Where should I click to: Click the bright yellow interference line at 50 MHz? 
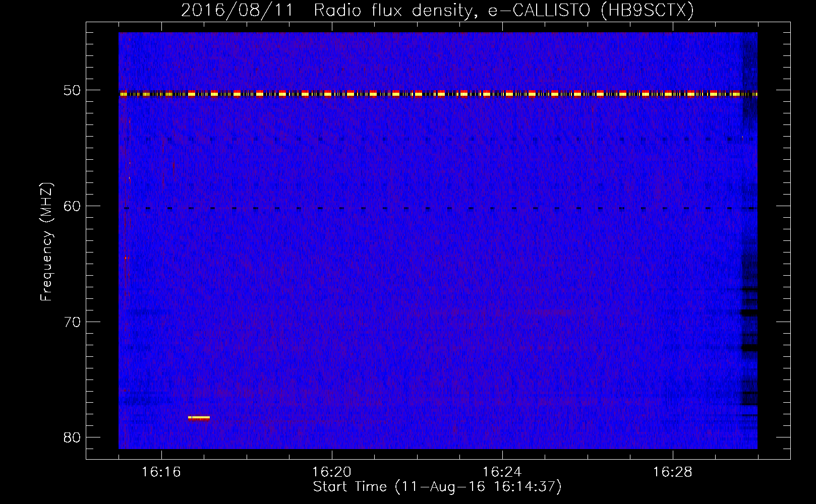point(438,94)
